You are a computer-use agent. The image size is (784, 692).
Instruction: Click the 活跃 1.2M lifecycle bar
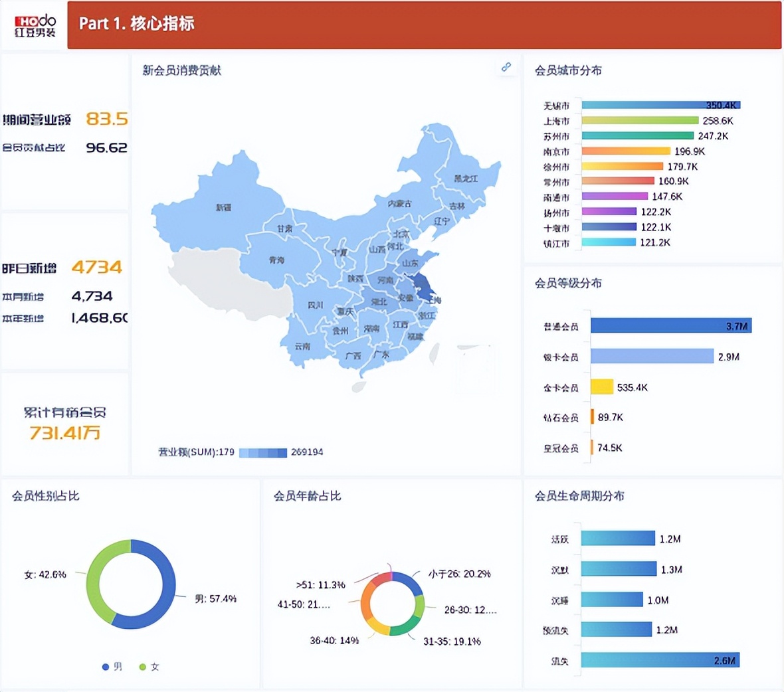(x=618, y=538)
